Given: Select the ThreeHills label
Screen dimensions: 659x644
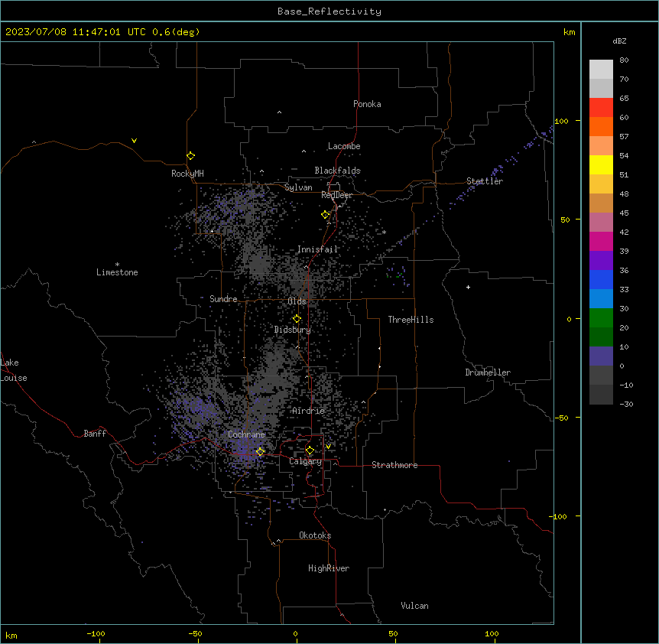Looking at the screenshot, I should pos(411,320).
